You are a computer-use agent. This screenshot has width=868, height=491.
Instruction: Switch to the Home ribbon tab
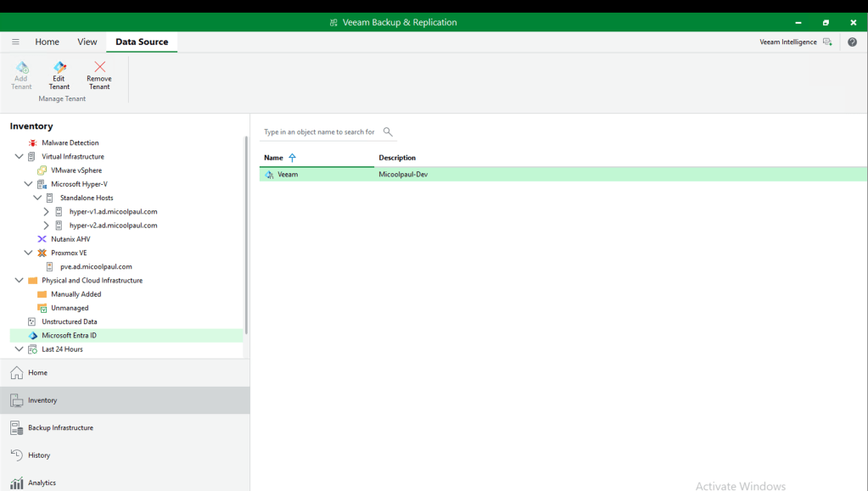pos(47,42)
